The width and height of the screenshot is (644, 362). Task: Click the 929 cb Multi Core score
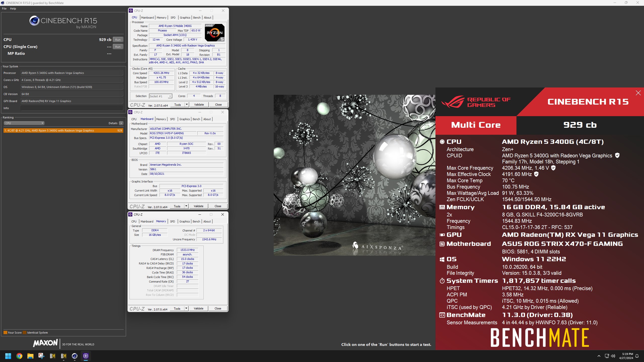580,125
